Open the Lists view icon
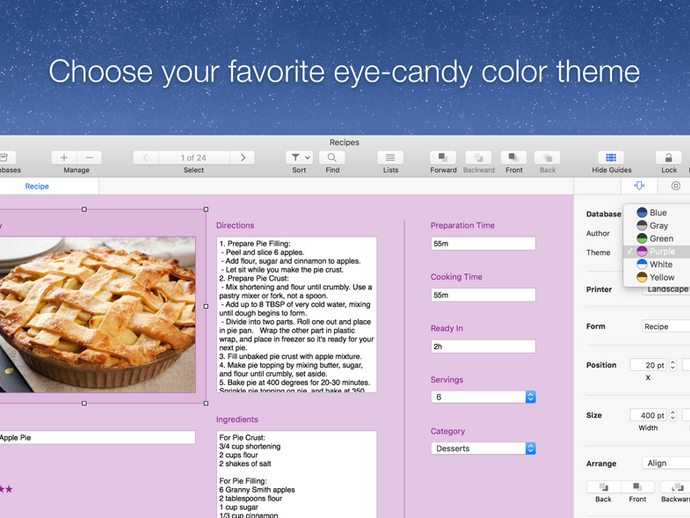Screen dimensions: 690x518 click(390, 158)
